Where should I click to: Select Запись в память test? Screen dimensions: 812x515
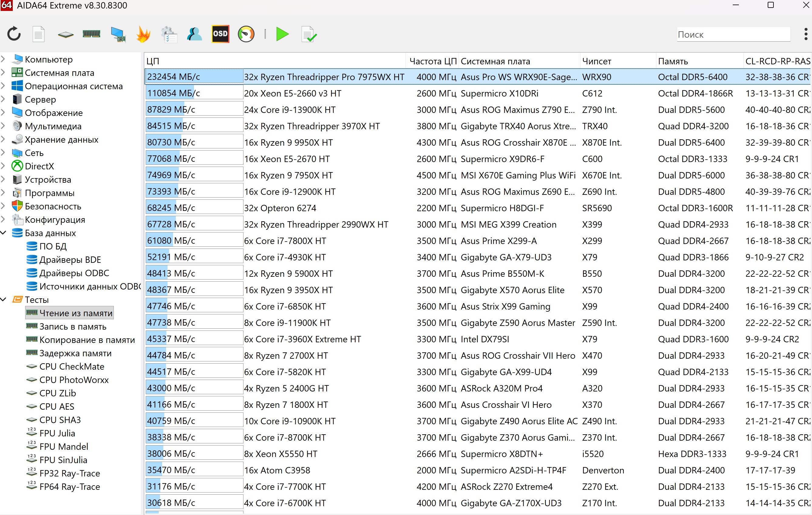[x=73, y=326]
